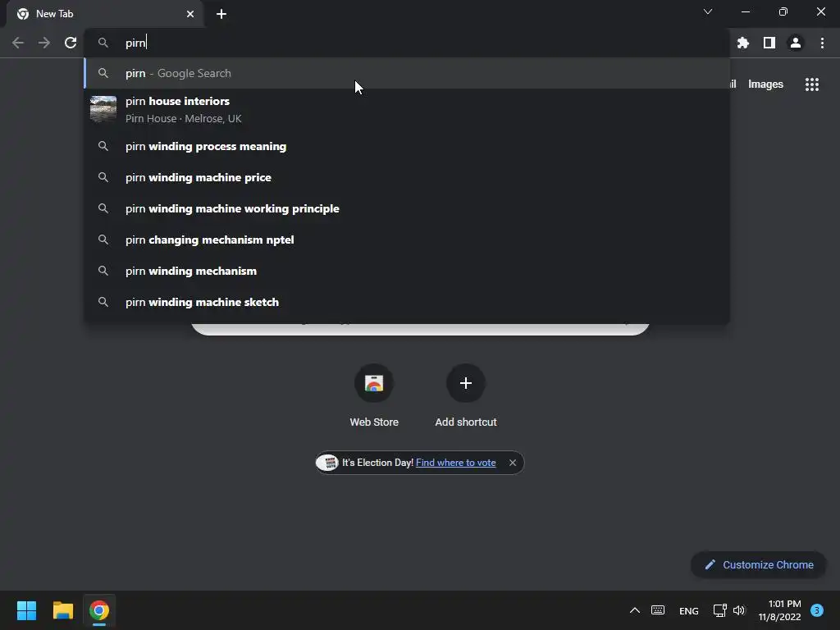Choose 'pirn winding process meaning' suggestion
Image resolution: width=840 pixels, height=630 pixels.
407,146
